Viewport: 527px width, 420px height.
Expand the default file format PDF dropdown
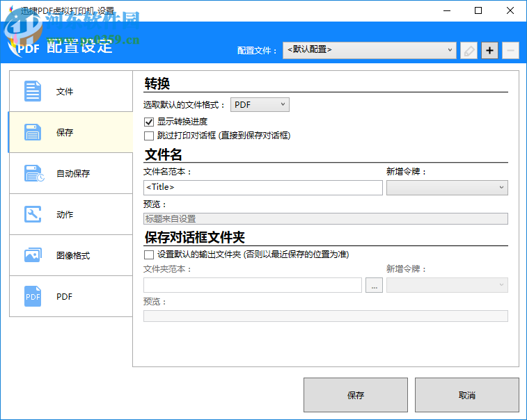click(260, 105)
